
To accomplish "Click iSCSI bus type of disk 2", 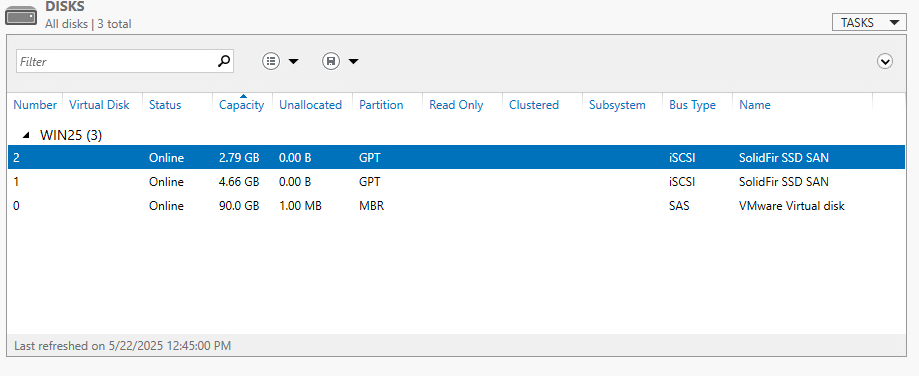I will 682,158.
